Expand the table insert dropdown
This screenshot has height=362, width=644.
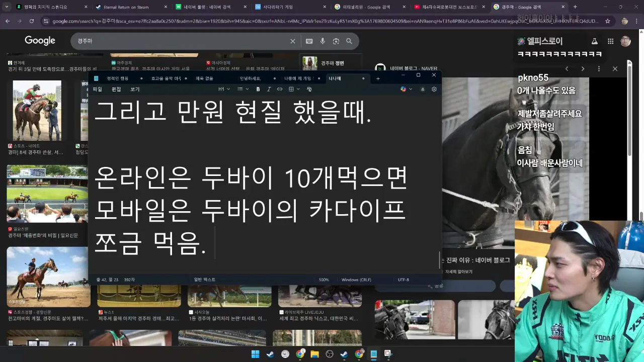(294, 89)
